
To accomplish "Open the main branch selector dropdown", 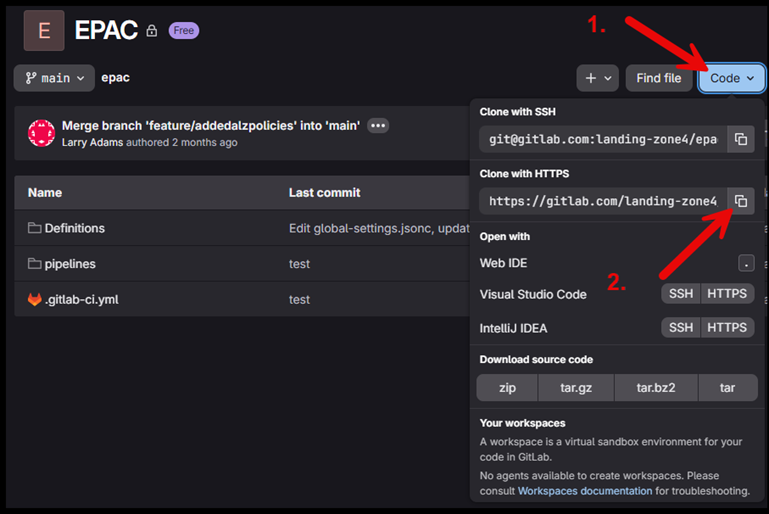I will coord(54,78).
